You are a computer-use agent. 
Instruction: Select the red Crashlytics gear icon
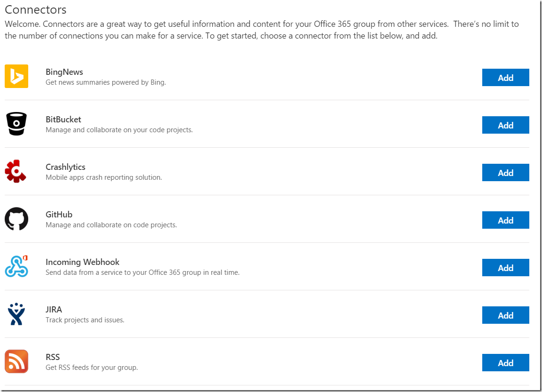(16, 171)
